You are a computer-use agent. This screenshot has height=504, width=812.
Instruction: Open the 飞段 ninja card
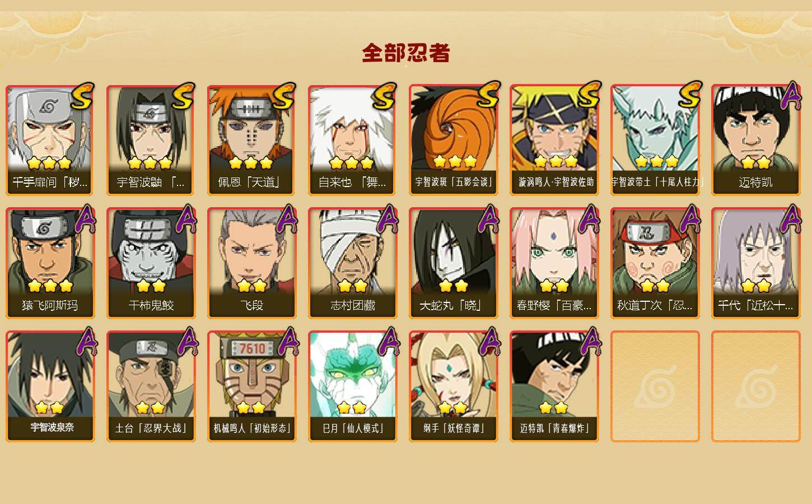click(251, 263)
